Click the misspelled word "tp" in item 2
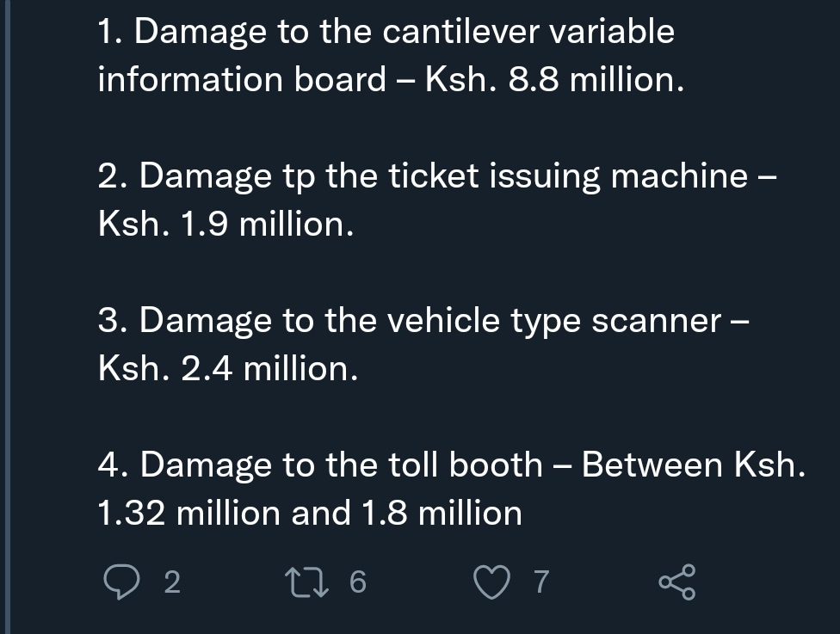This screenshot has height=634, width=840. (300, 178)
